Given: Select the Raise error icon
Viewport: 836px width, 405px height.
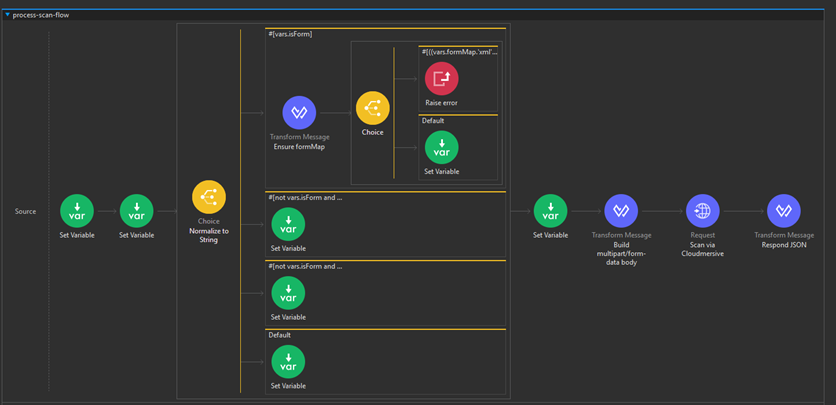Looking at the screenshot, I should click(x=441, y=79).
